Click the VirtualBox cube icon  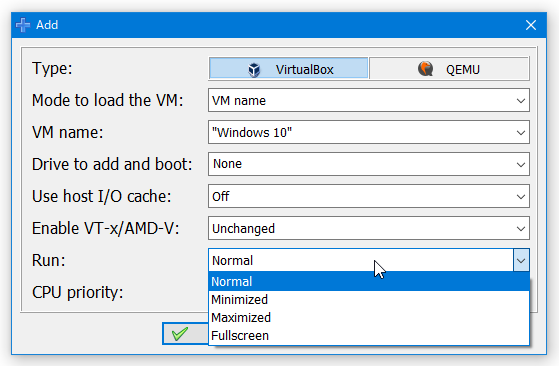(x=254, y=69)
